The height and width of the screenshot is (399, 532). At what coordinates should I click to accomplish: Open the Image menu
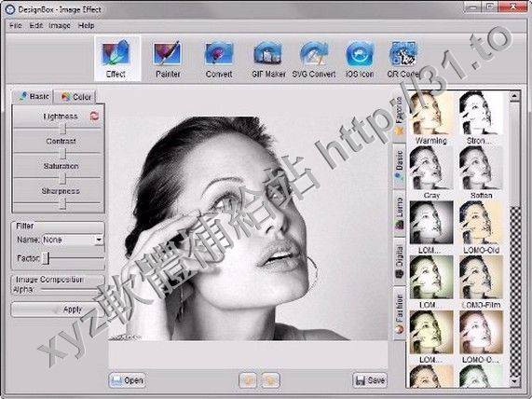(x=60, y=25)
